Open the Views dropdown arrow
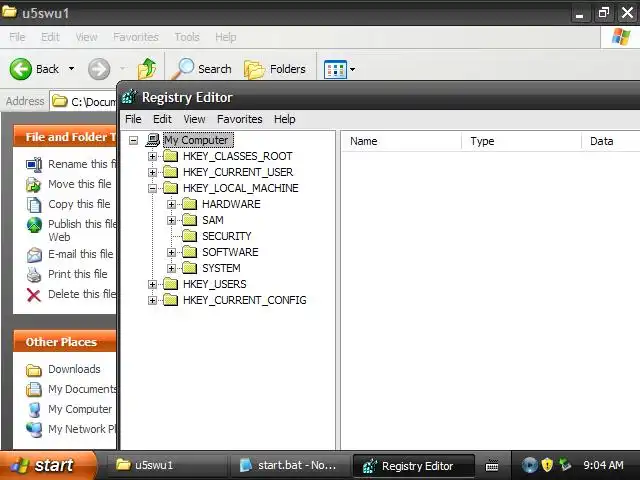Viewport: 640px width, 480px height. point(352,69)
